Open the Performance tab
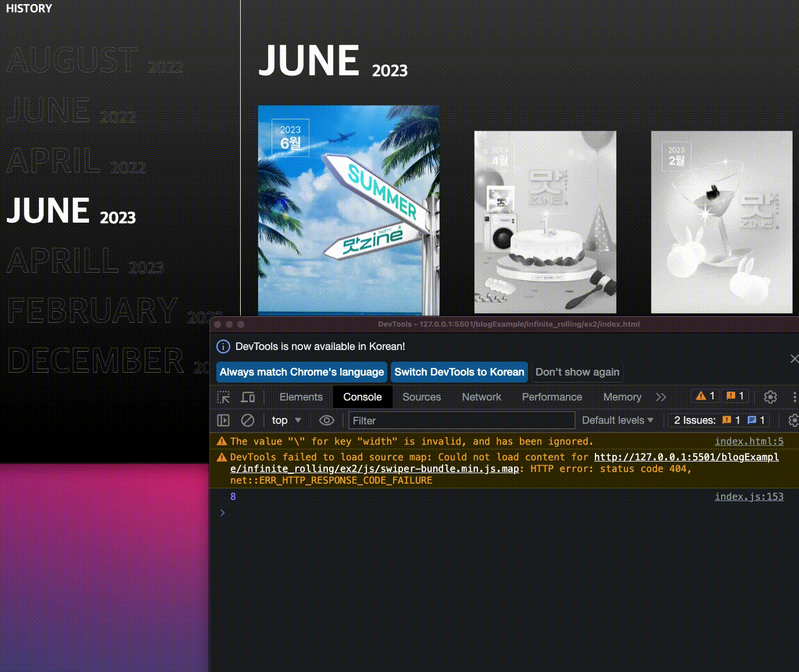Screen dimensions: 799x672 pos(552,397)
